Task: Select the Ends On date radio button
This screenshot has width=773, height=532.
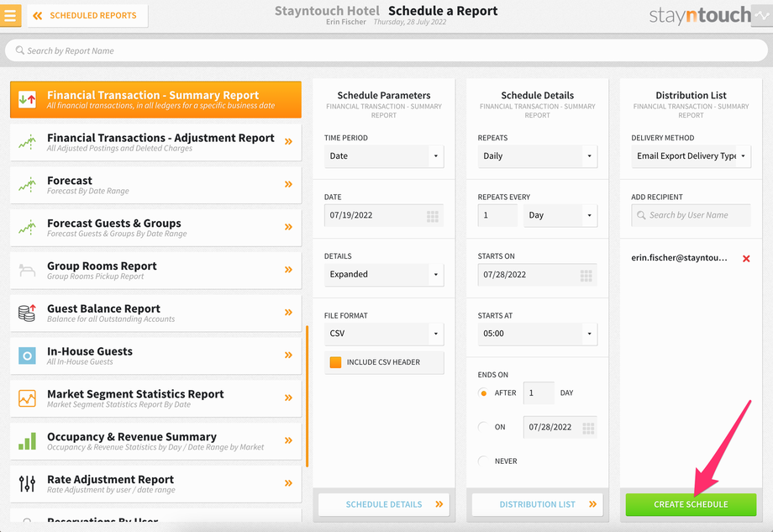Action: pos(483,427)
